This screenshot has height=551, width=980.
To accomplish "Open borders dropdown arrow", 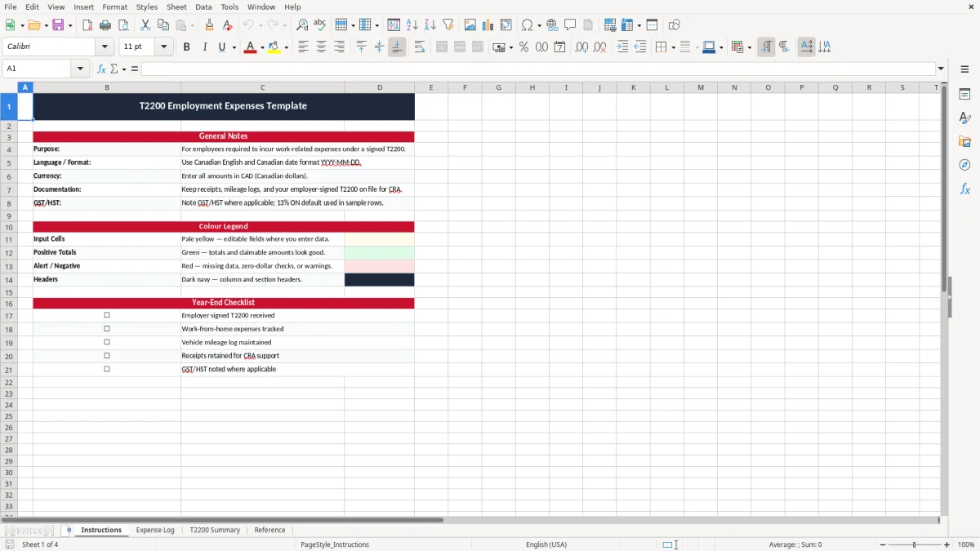I will pyautogui.click(x=673, y=47).
